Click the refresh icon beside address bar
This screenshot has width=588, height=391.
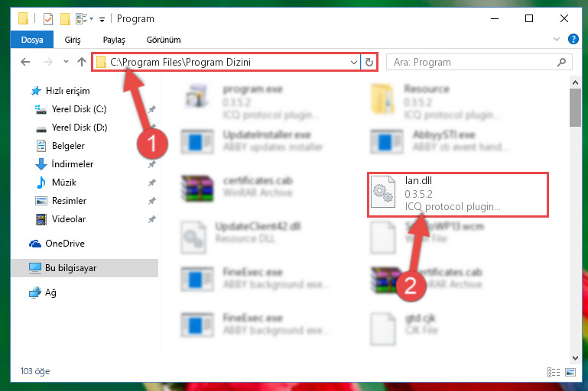369,62
